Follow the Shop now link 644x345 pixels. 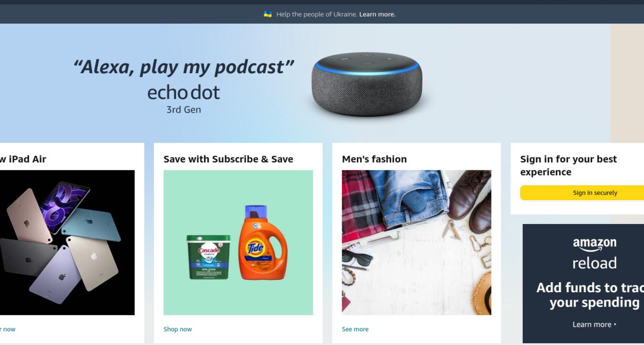[177, 329]
